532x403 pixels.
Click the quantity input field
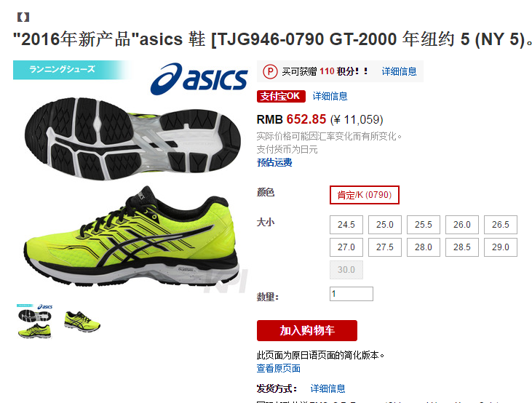click(x=352, y=294)
